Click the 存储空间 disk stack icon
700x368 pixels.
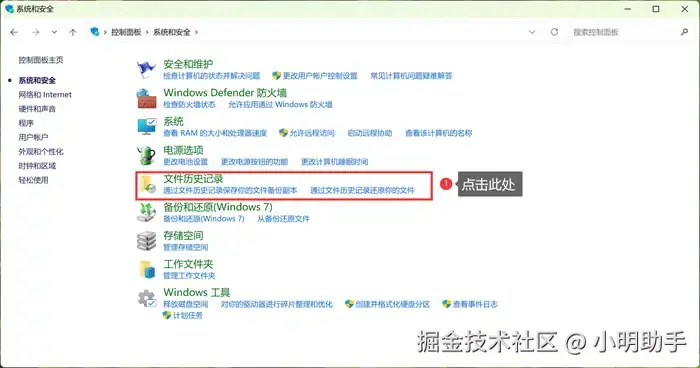click(146, 241)
